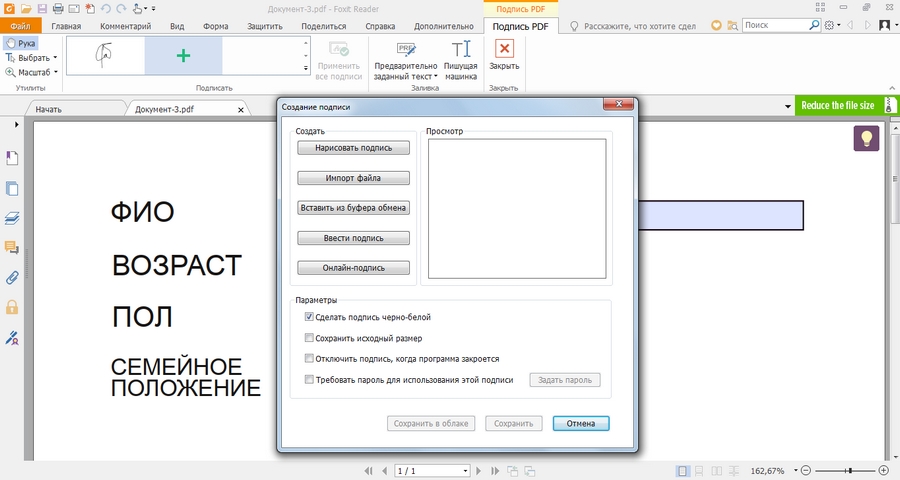Viewport: 900px width, 480px height.
Task: Click the Отмена button
Action: [580, 423]
